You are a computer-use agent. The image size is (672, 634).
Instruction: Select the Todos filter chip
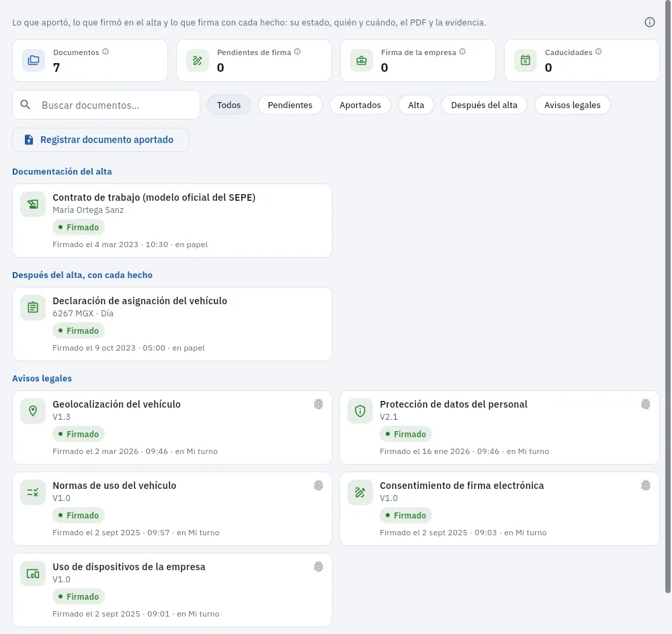click(229, 105)
